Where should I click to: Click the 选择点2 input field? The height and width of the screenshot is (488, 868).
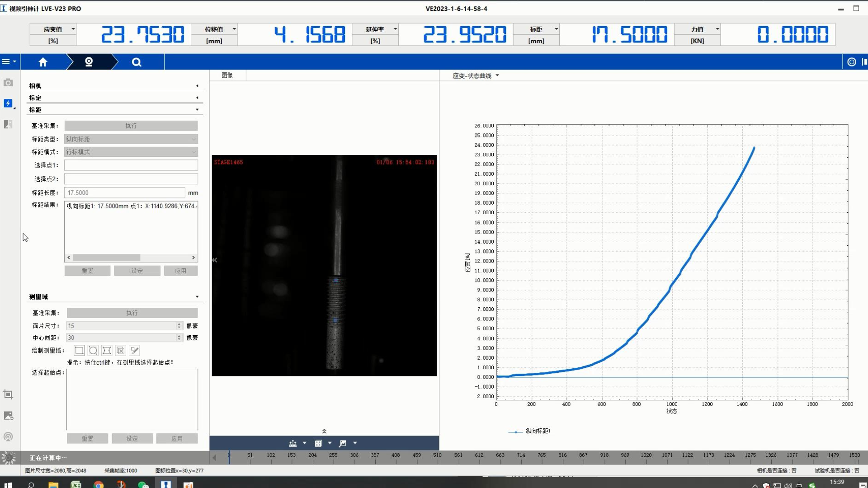point(131,179)
